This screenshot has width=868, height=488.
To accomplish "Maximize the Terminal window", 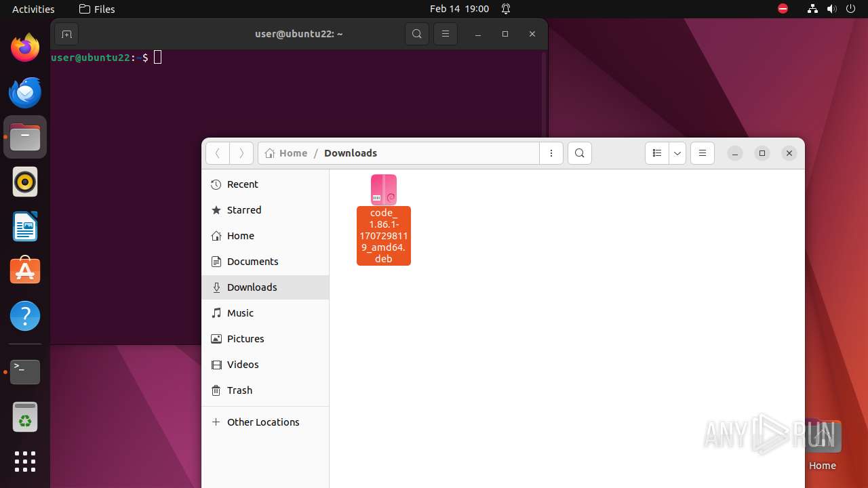I will [x=505, y=34].
